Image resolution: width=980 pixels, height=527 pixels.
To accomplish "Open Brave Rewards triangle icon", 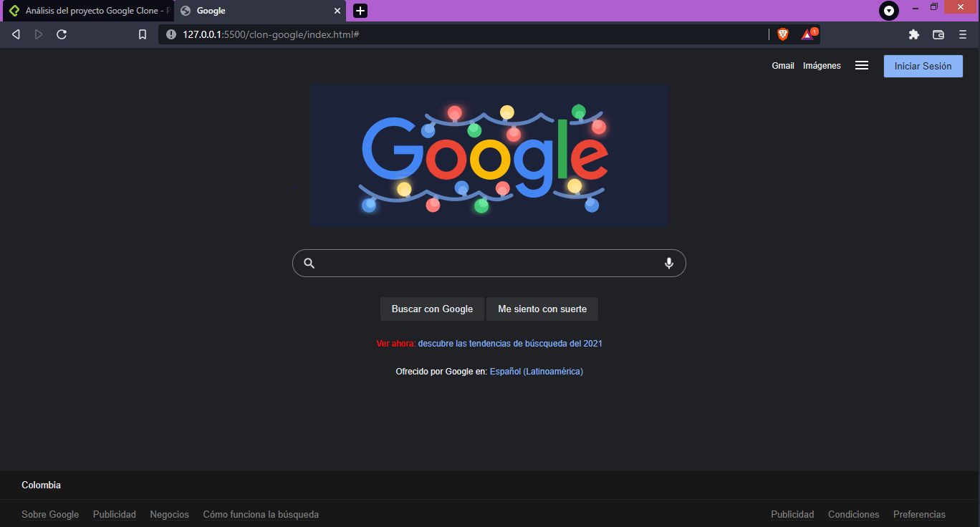I will pyautogui.click(x=807, y=34).
